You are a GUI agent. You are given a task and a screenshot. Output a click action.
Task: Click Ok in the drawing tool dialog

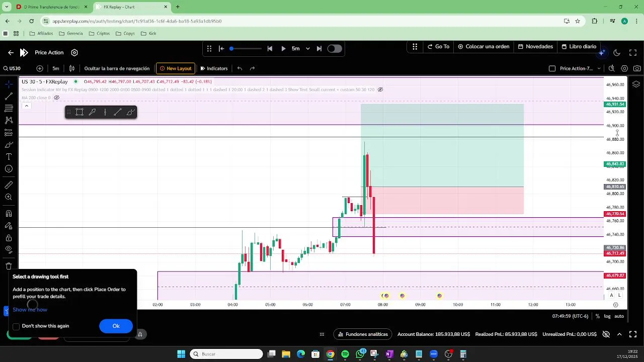click(116, 326)
